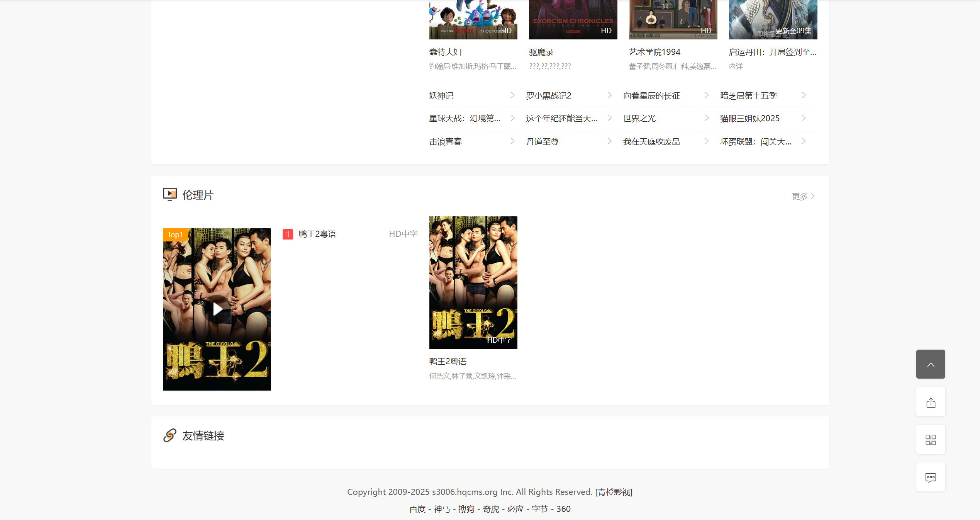Click arrow beside 猫眼三姐妹2025
The height and width of the screenshot is (520, 980).
(804, 118)
